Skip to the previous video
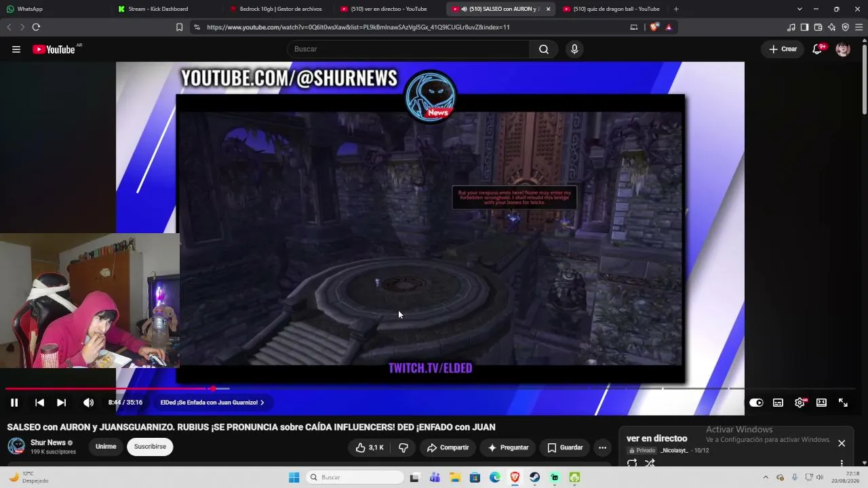 [x=40, y=403]
